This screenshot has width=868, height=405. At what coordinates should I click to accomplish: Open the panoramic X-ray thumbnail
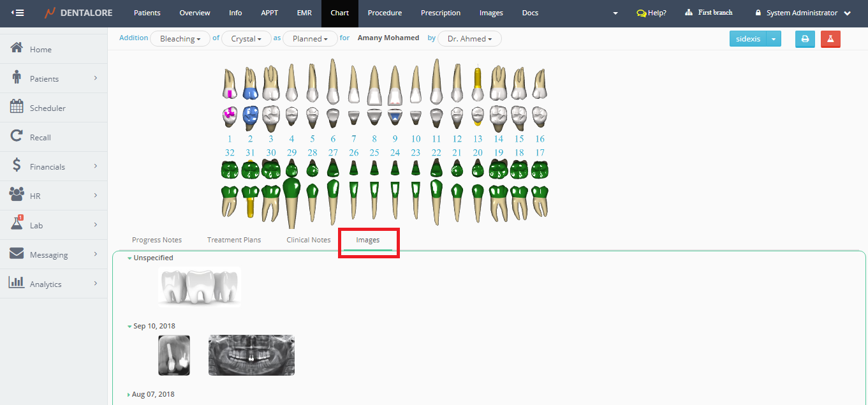click(x=251, y=355)
